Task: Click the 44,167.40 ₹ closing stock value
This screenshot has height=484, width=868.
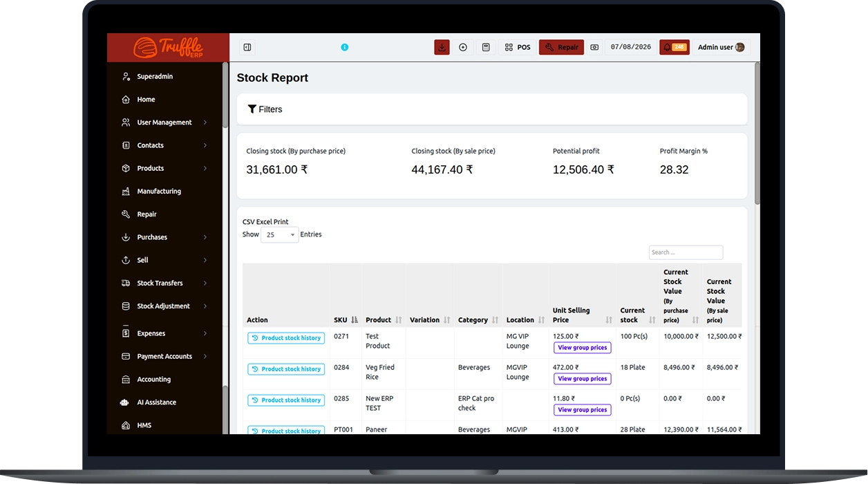Action: pyautogui.click(x=442, y=169)
